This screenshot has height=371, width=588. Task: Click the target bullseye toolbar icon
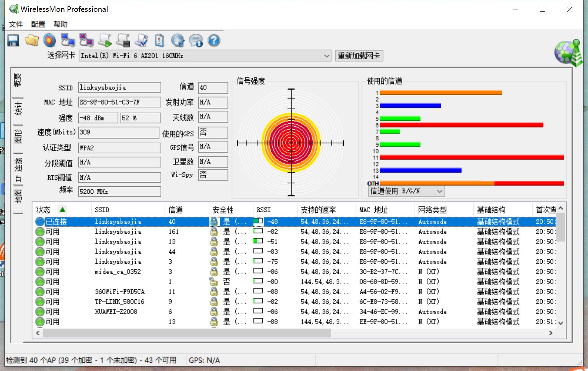50,41
